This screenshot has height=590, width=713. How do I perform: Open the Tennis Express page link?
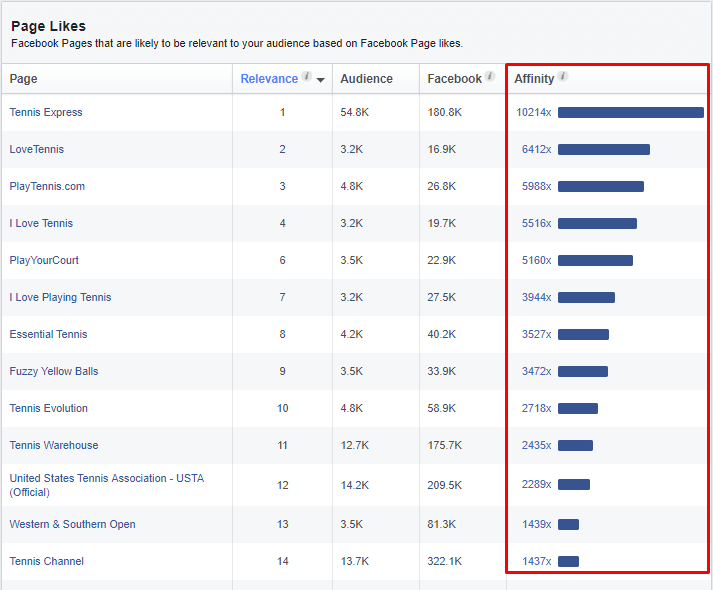[46, 112]
